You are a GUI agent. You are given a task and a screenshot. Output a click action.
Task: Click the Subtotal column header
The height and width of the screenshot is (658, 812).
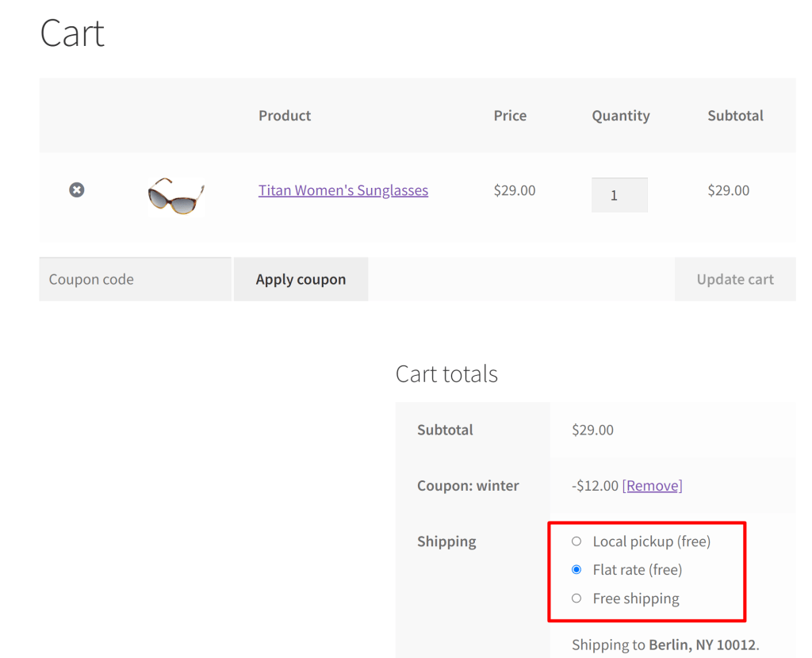[735, 115]
